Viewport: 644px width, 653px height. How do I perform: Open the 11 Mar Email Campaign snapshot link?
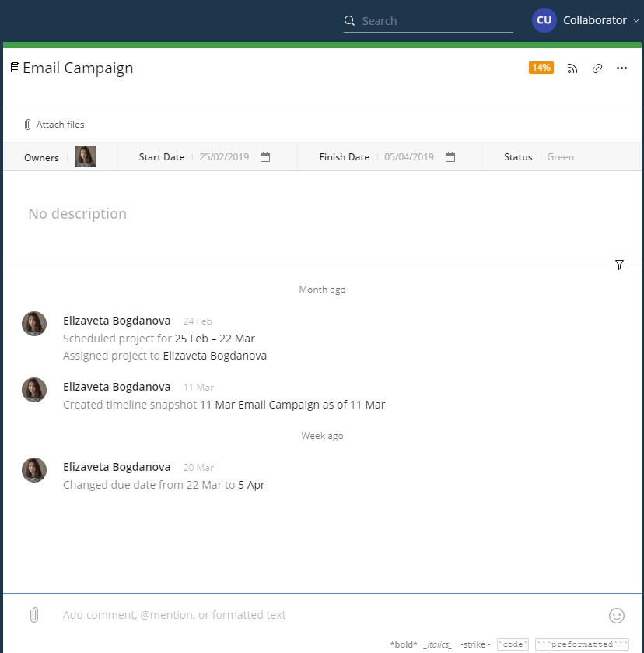coord(292,405)
